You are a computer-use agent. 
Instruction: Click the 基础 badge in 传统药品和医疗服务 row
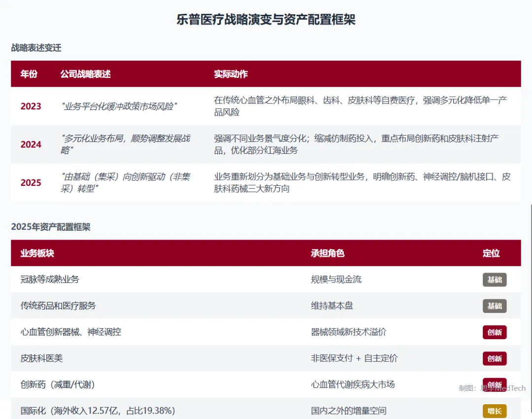pos(495,306)
